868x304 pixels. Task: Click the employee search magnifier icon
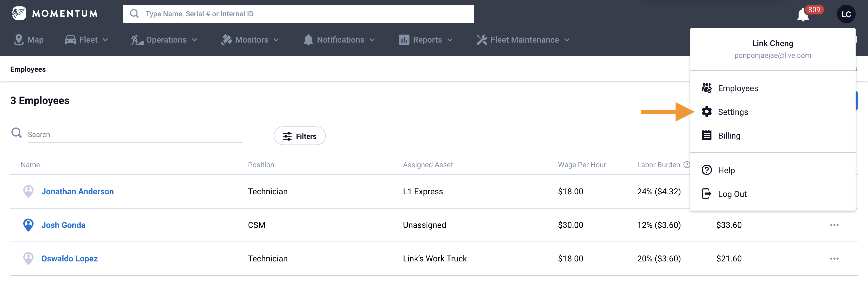(x=16, y=133)
